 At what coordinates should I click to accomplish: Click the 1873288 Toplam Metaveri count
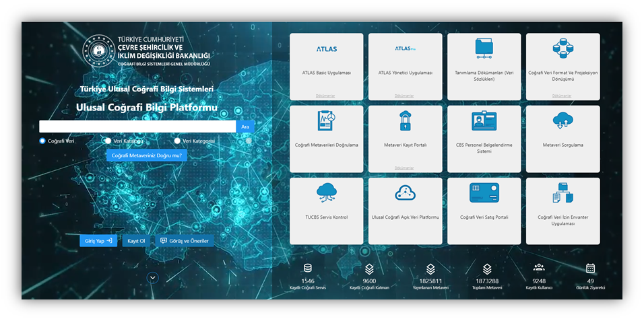(x=487, y=281)
